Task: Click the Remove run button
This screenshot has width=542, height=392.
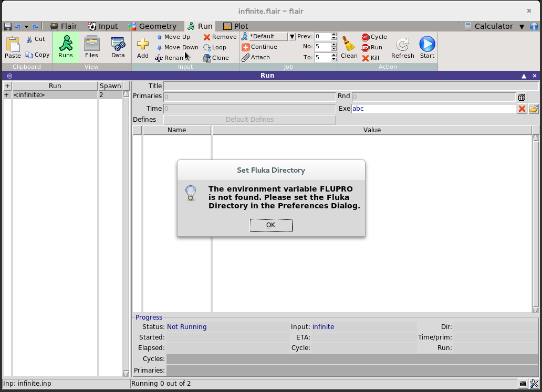Action: coord(220,37)
